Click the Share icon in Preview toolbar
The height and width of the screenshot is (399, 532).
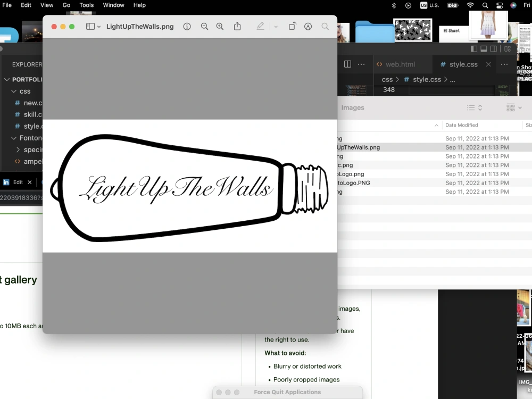(237, 26)
